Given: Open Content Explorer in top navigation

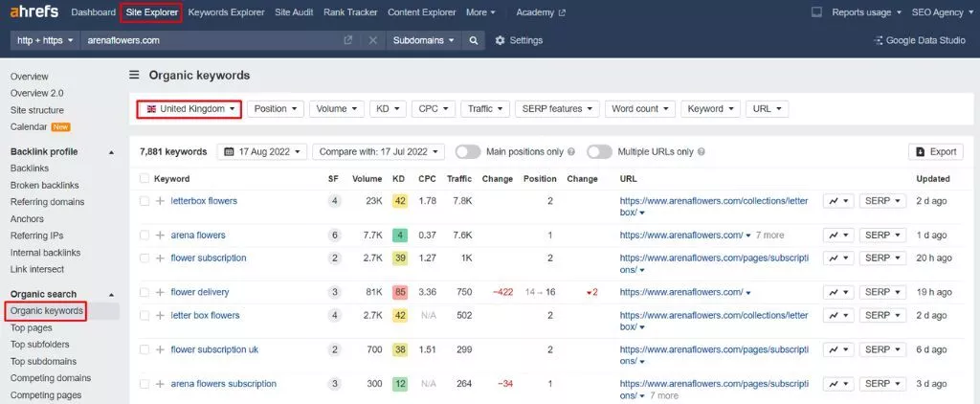Looking at the screenshot, I should (x=422, y=11).
